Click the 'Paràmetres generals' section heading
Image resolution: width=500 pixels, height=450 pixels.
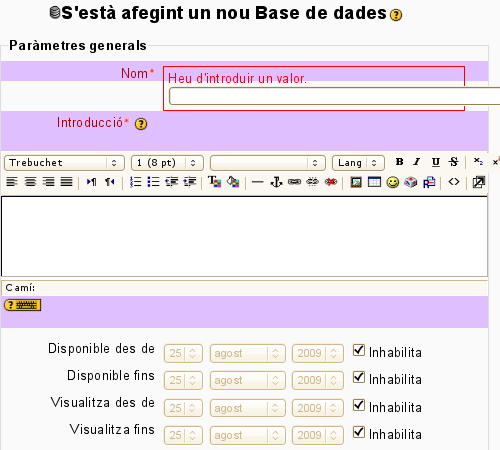78,45
